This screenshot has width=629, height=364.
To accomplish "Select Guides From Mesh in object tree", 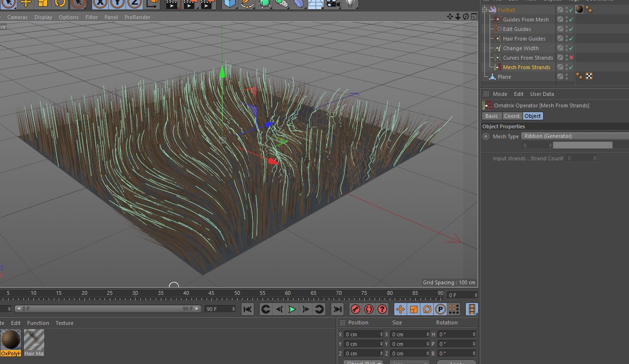I will (525, 20).
